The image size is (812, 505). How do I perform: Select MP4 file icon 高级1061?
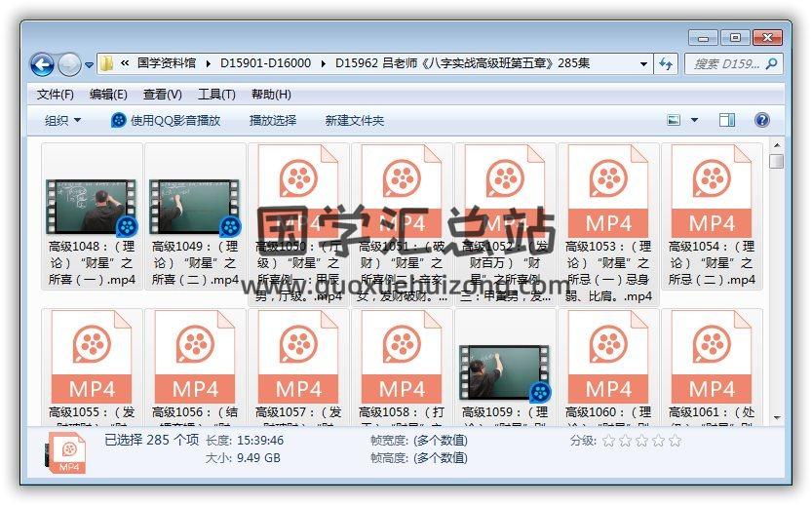(712, 357)
